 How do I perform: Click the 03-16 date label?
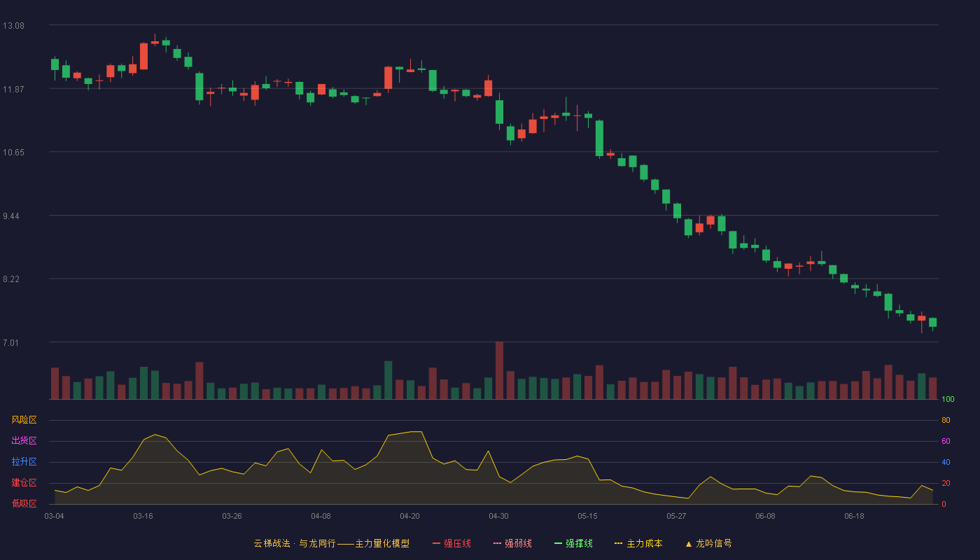click(143, 516)
